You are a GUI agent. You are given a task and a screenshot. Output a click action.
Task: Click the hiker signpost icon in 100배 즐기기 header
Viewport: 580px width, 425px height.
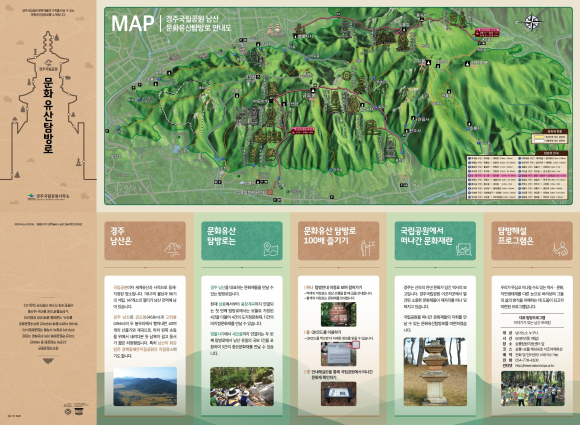[x=367, y=248]
